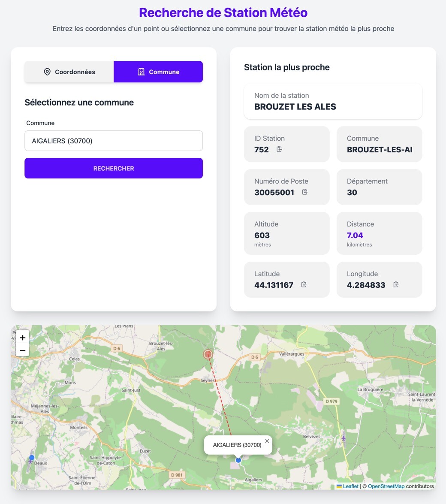Screen dimensions: 446x504
Task: Click the red station marker on map
Action: [x=208, y=354]
